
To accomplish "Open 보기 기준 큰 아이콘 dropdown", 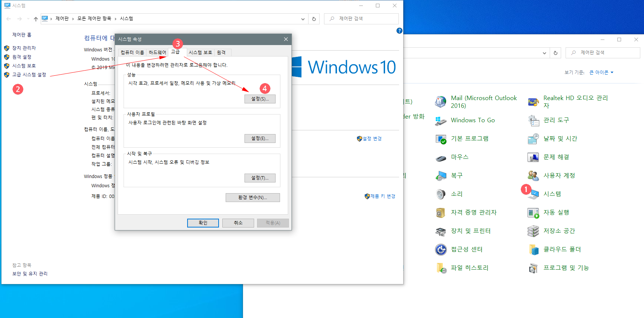I will pyautogui.click(x=601, y=72).
